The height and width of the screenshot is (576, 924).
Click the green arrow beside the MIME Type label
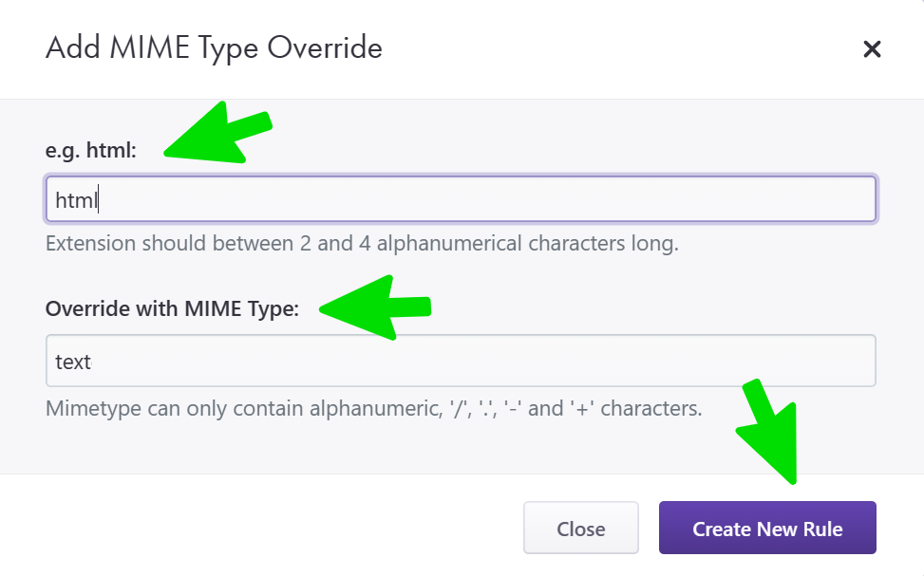(375, 307)
